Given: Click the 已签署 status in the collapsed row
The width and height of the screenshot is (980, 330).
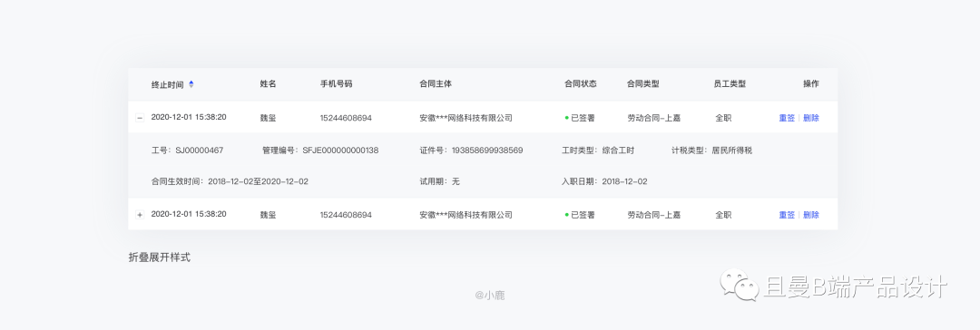Looking at the screenshot, I should click(x=579, y=215).
